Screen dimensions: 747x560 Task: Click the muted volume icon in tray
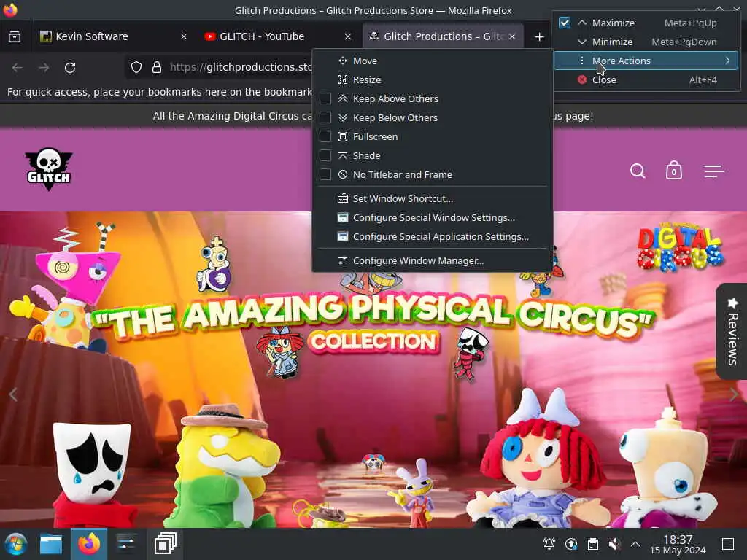coord(614,544)
